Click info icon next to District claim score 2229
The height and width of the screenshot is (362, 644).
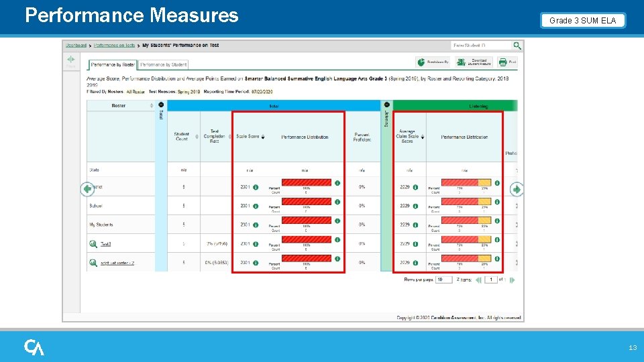point(415,187)
